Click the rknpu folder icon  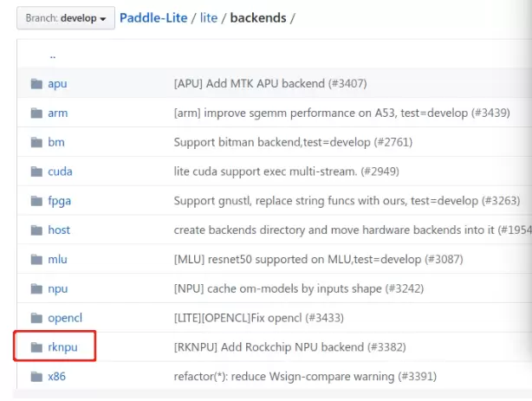36,347
